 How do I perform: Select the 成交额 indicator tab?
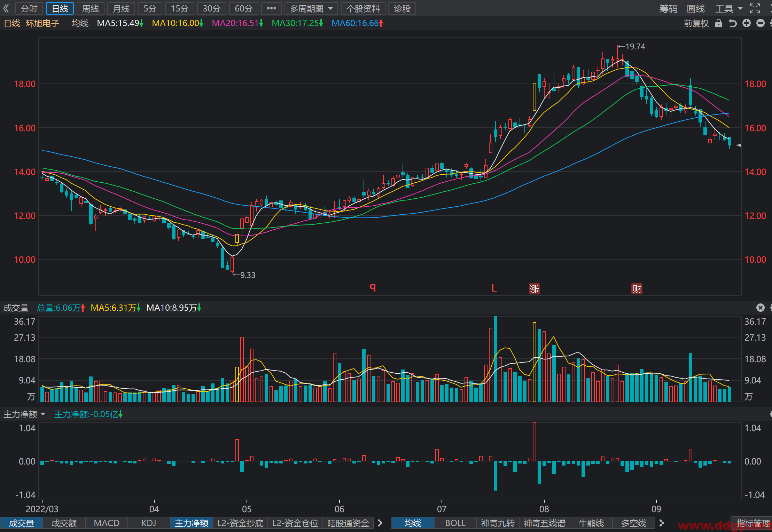(64, 523)
